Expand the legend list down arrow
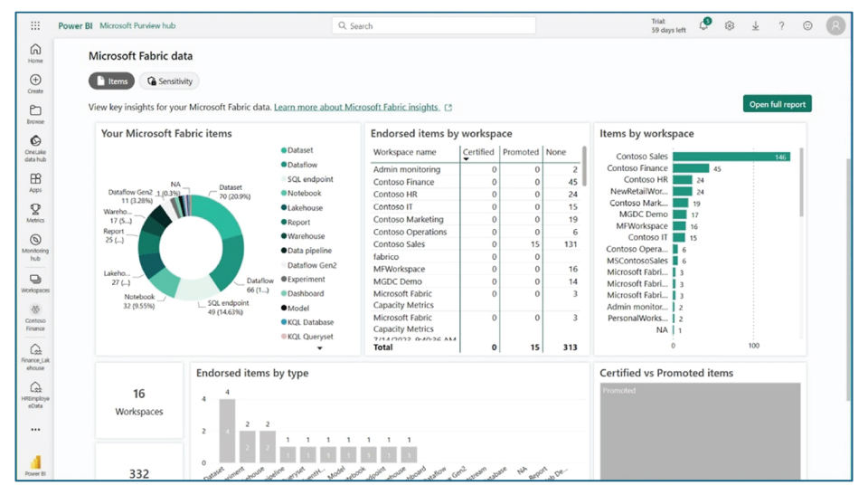Viewport: 868px width, 495px height. pyautogui.click(x=319, y=348)
